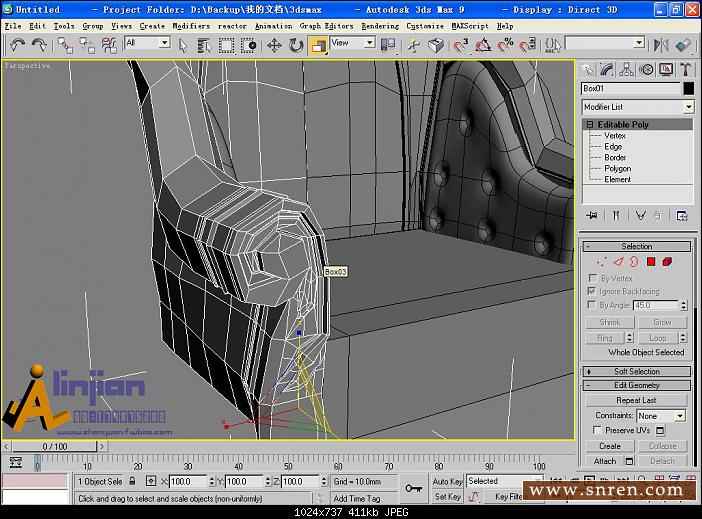Open the Graph Editors menu

point(326,26)
